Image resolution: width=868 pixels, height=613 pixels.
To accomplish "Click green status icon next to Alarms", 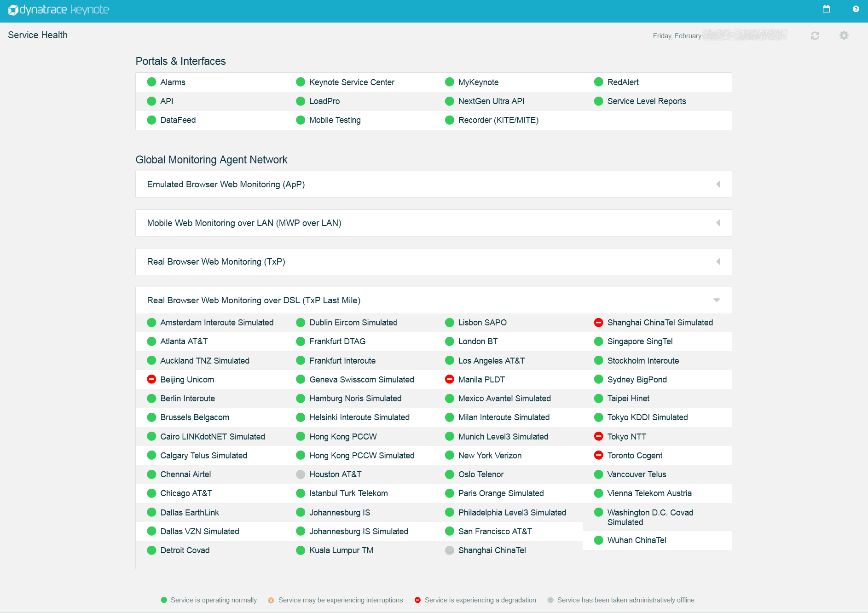I will coord(151,82).
